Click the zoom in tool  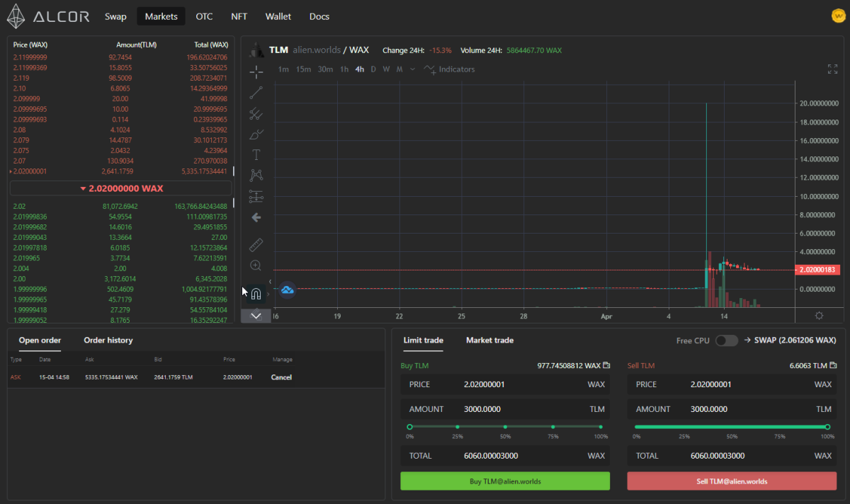256,265
